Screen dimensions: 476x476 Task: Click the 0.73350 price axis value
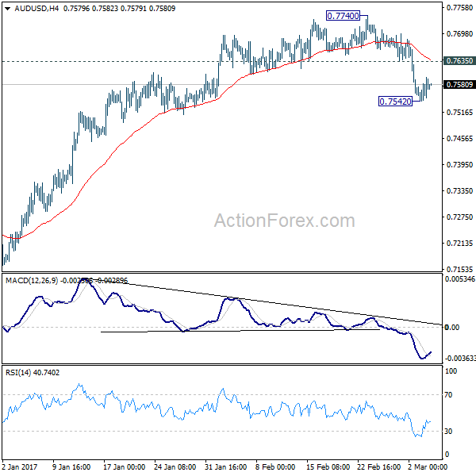pyautogui.click(x=459, y=190)
